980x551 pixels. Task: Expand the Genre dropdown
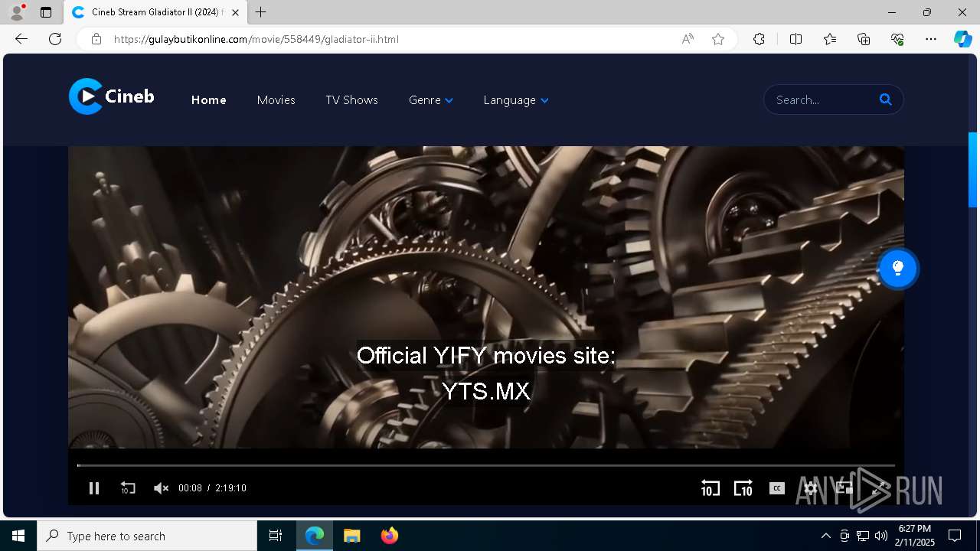click(x=431, y=100)
